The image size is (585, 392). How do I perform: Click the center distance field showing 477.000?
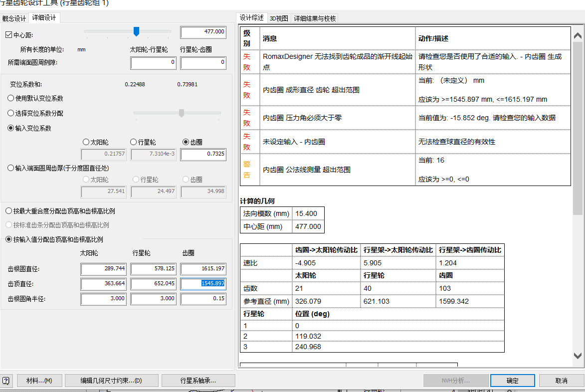pyautogui.click(x=203, y=32)
